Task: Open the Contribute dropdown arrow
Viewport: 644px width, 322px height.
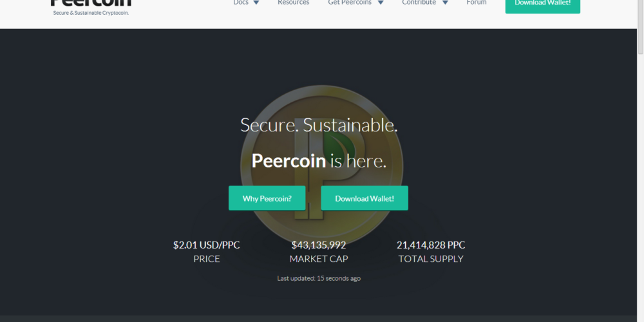Action: pos(445,3)
